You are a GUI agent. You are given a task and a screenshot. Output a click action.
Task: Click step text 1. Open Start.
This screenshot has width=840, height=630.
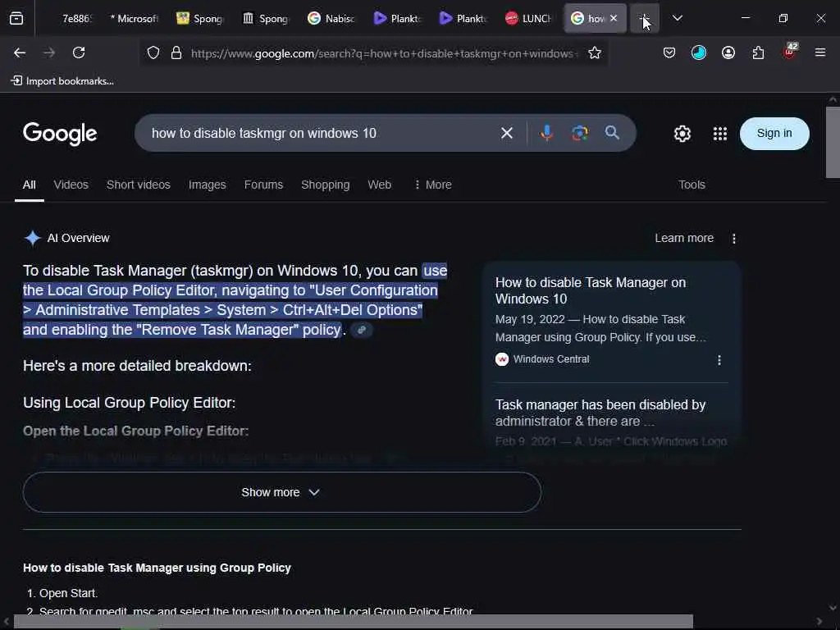(62, 594)
